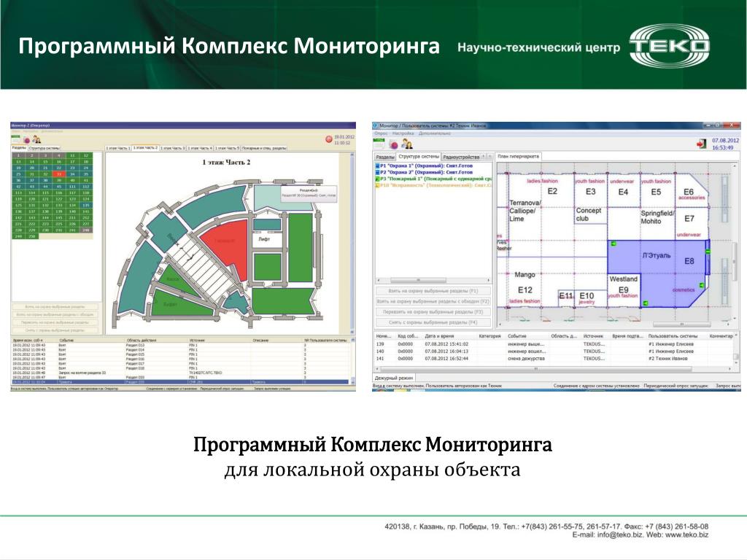Click the green table icon in left Monitor toolbar
The width and height of the screenshot is (747, 560).
[16, 139]
